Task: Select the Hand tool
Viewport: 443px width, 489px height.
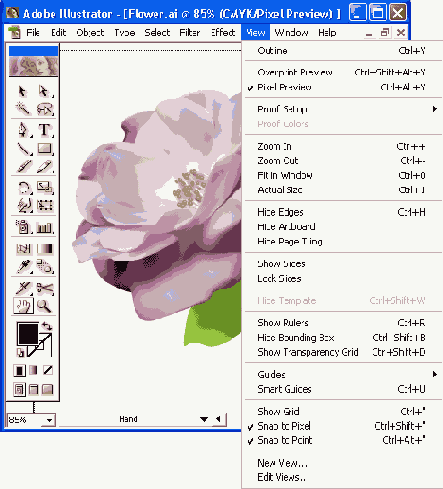Action: tap(23, 306)
